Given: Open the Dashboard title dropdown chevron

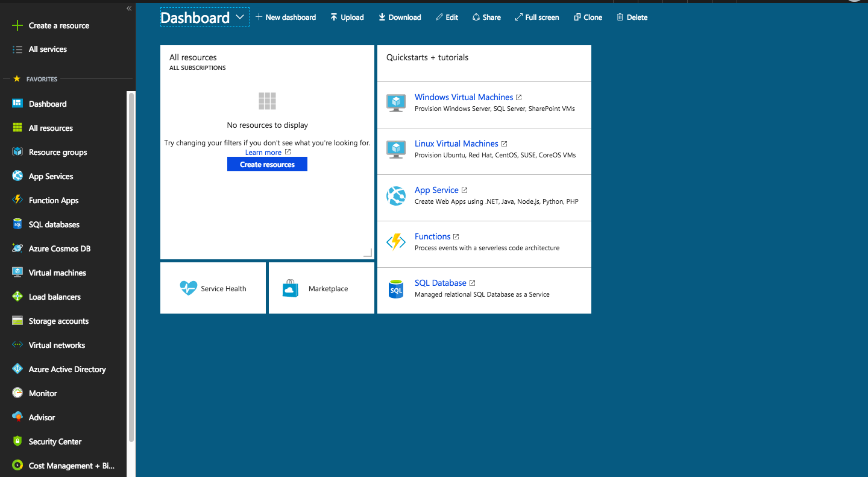Looking at the screenshot, I should (x=240, y=17).
